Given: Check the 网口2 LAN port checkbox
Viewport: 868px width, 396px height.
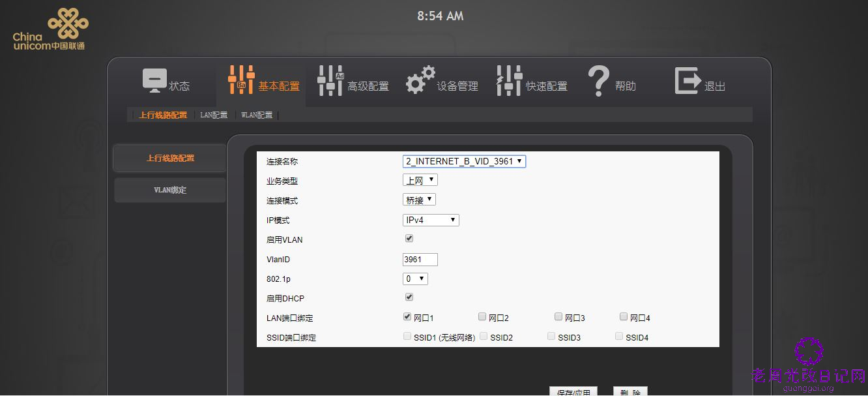Looking at the screenshot, I should pyautogui.click(x=482, y=317).
